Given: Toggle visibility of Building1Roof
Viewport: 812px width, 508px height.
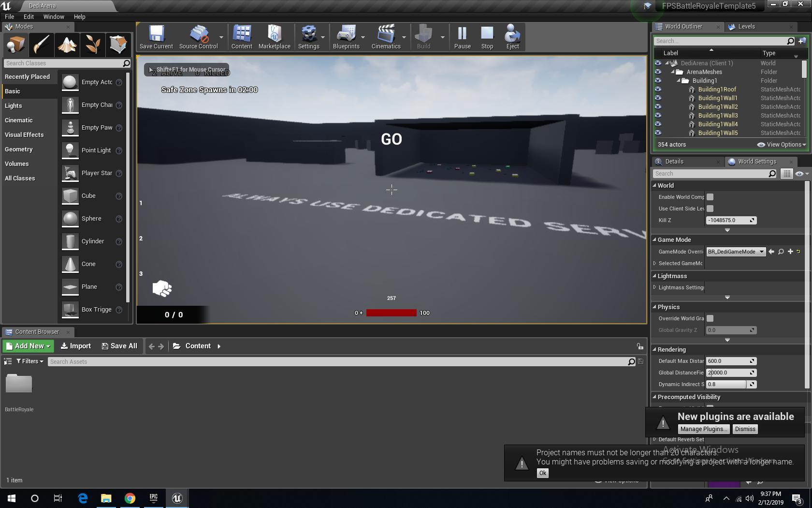Looking at the screenshot, I should coord(658,90).
